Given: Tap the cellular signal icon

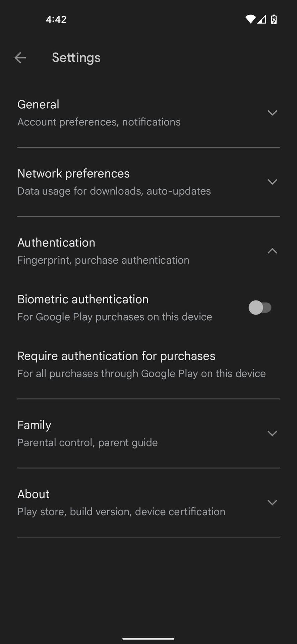Looking at the screenshot, I should pyautogui.click(x=262, y=19).
